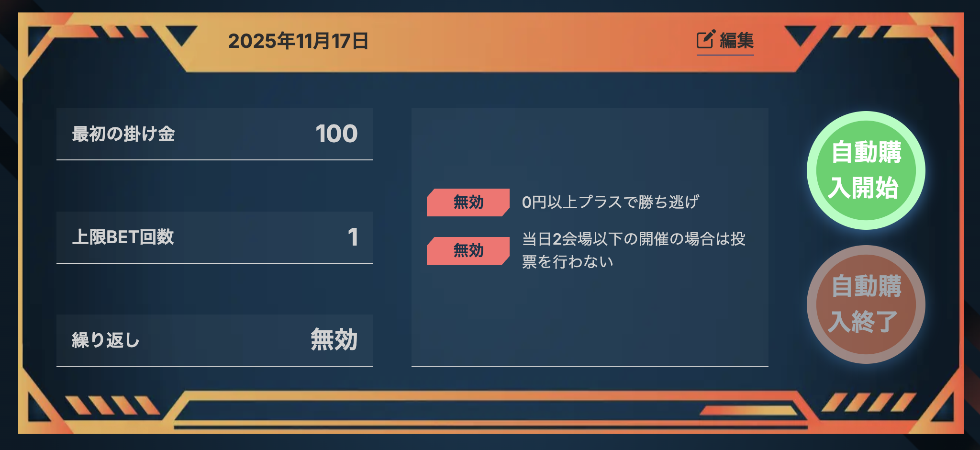Open the 編集 edit link
This screenshot has width=980, height=450.
point(736,41)
